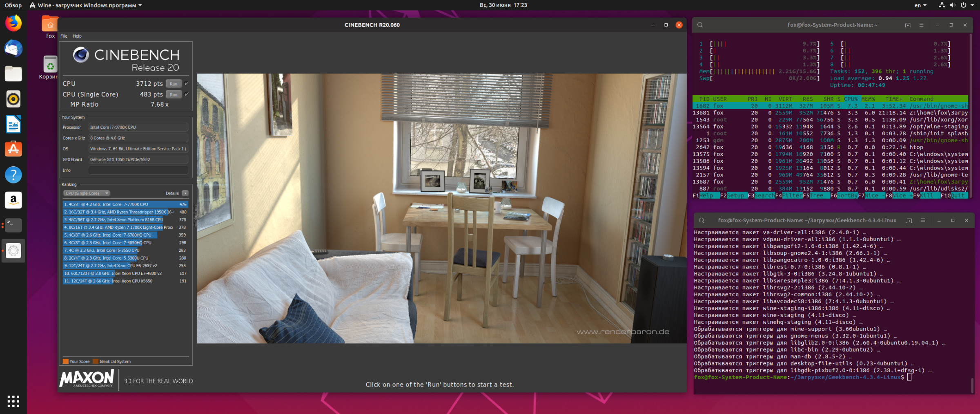Click the volume icon in the top bar
Image resolution: width=980 pixels, height=414 pixels.
coord(953,5)
